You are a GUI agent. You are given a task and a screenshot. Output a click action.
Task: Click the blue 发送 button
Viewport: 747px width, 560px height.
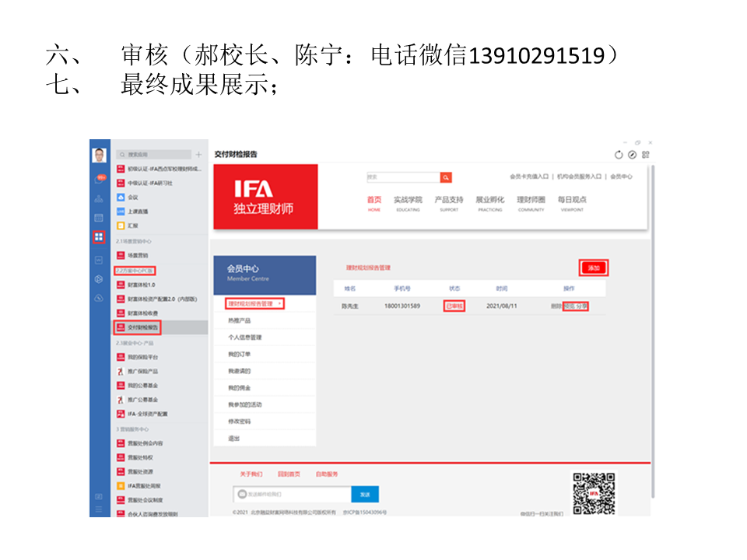click(x=365, y=495)
